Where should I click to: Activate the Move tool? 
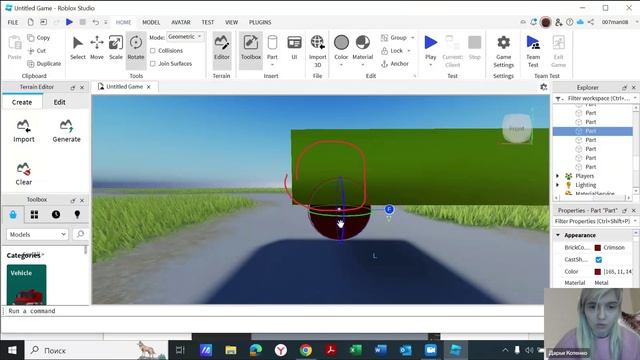click(97, 48)
